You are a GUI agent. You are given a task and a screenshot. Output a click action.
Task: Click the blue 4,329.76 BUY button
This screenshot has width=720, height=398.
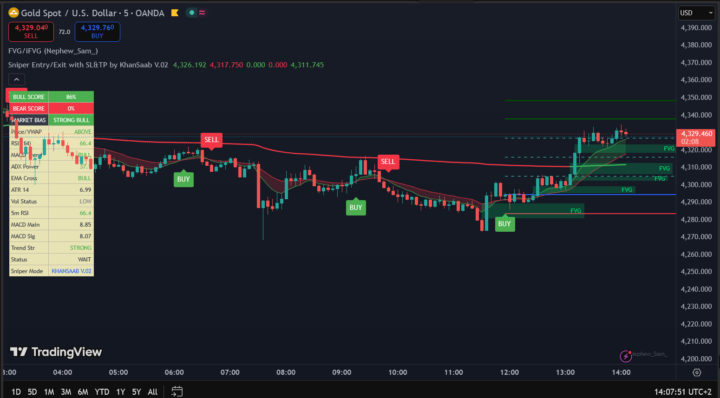[97, 32]
